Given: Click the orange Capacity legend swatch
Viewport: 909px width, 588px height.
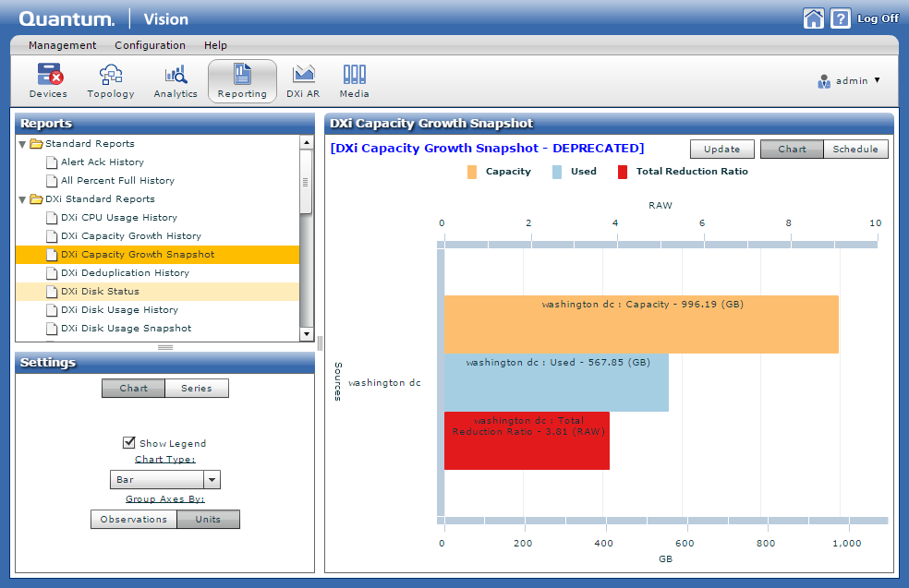Looking at the screenshot, I should 472,172.
